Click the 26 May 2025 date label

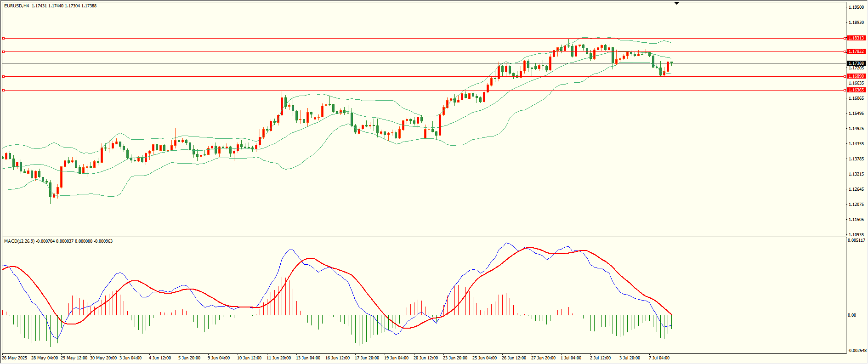[15, 358]
